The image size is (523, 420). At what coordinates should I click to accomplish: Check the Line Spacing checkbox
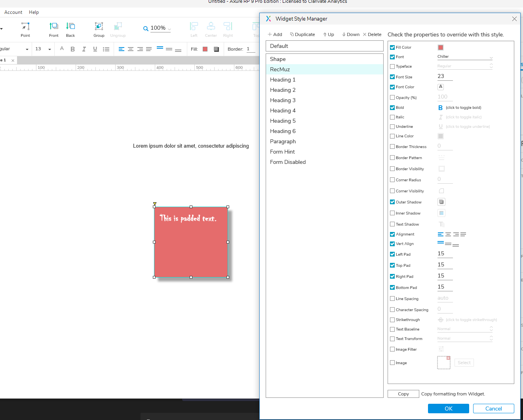click(392, 299)
